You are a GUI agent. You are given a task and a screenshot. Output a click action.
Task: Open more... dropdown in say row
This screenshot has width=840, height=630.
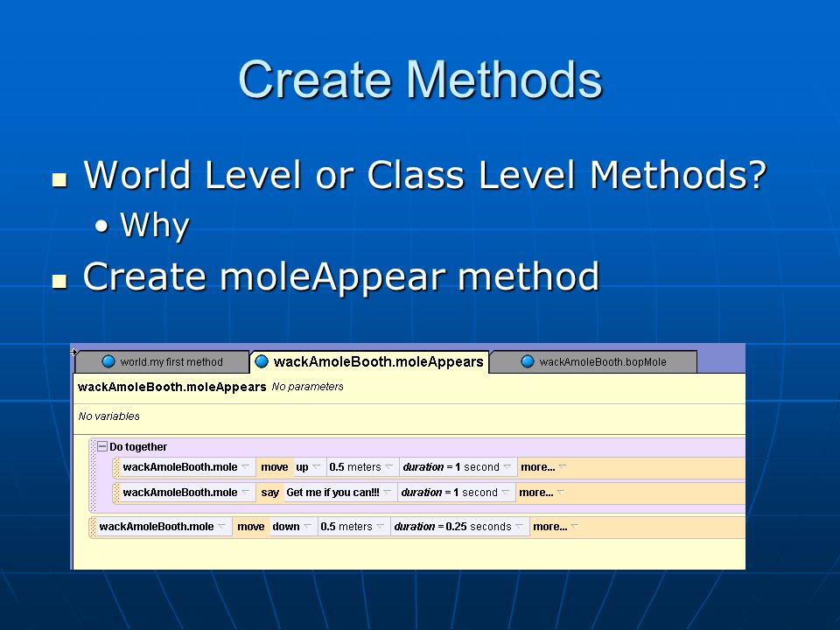pyautogui.click(x=542, y=493)
